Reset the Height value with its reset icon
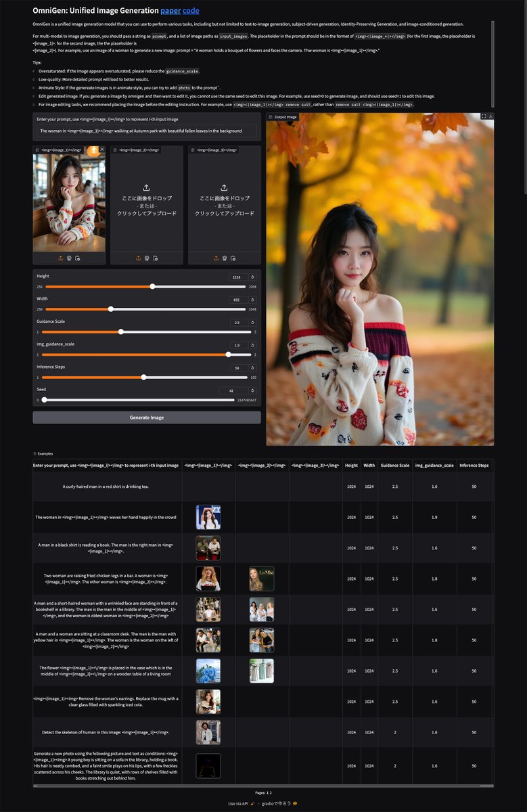The height and width of the screenshot is (812, 527). (252, 277)
